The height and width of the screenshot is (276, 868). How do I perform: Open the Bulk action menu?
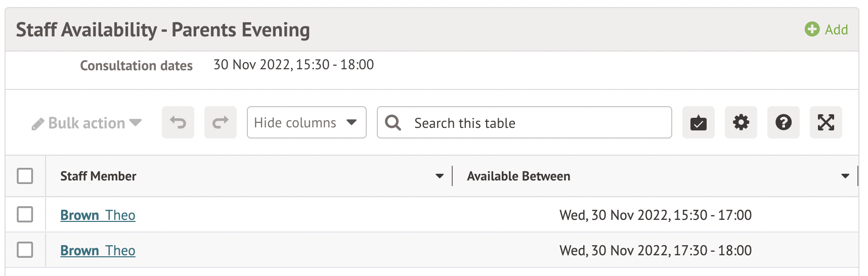86,123
